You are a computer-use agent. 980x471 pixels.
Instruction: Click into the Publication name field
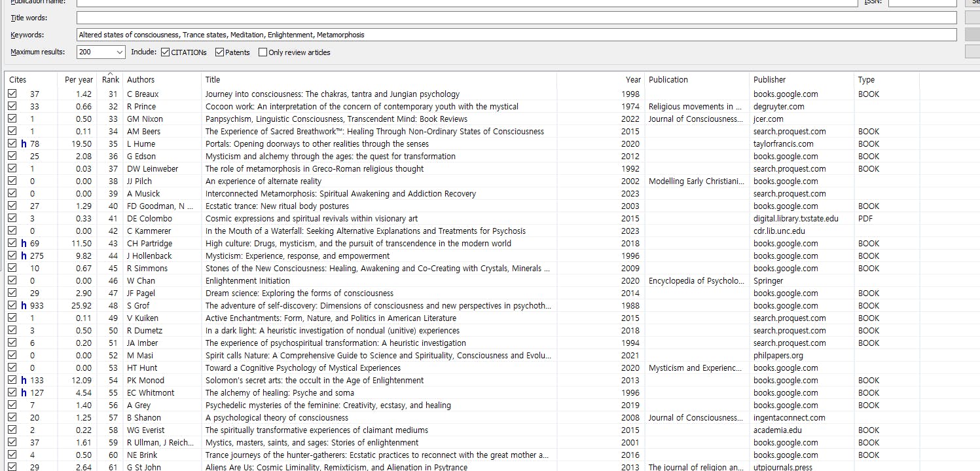pyautogui.click(x=467, y=3)
